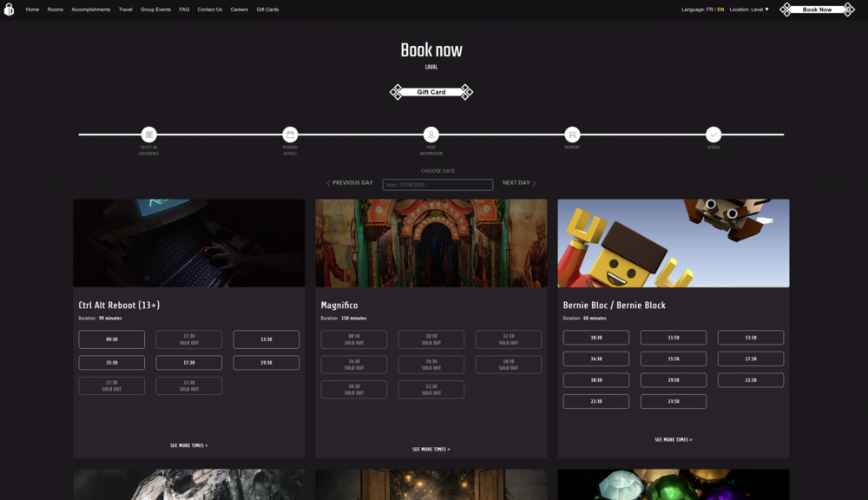Select 19:30 slot for Ctrl Alt Reboot

[x=266, y=363]
